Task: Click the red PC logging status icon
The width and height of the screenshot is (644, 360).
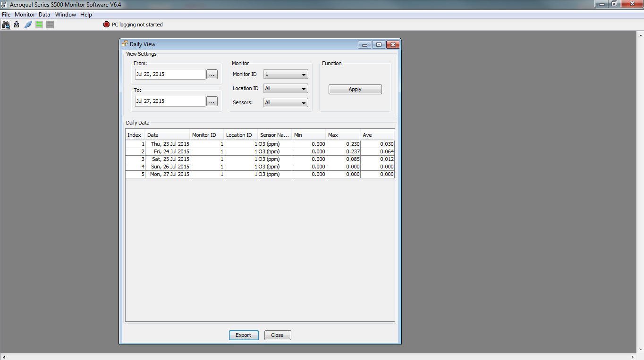Action: tap(106, 25)
